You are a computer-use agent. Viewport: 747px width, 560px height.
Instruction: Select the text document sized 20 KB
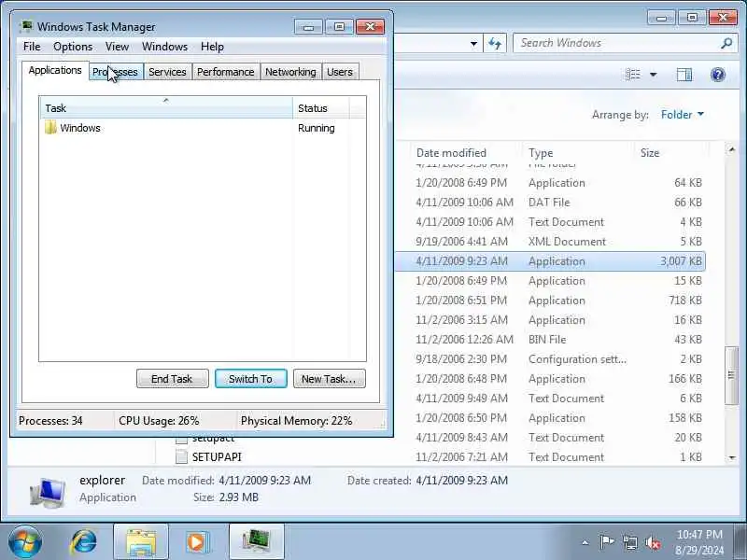pos(550,438)
